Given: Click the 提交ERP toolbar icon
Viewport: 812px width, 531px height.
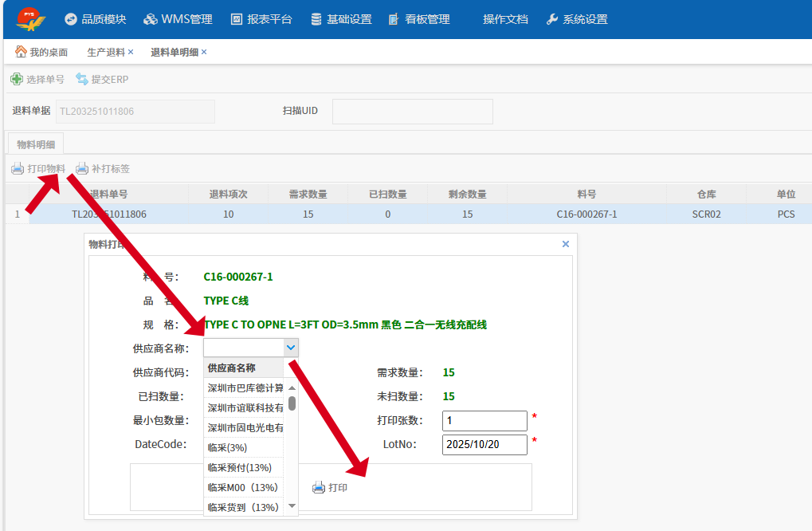Looking at the screenshot, I should click(82, 79).
